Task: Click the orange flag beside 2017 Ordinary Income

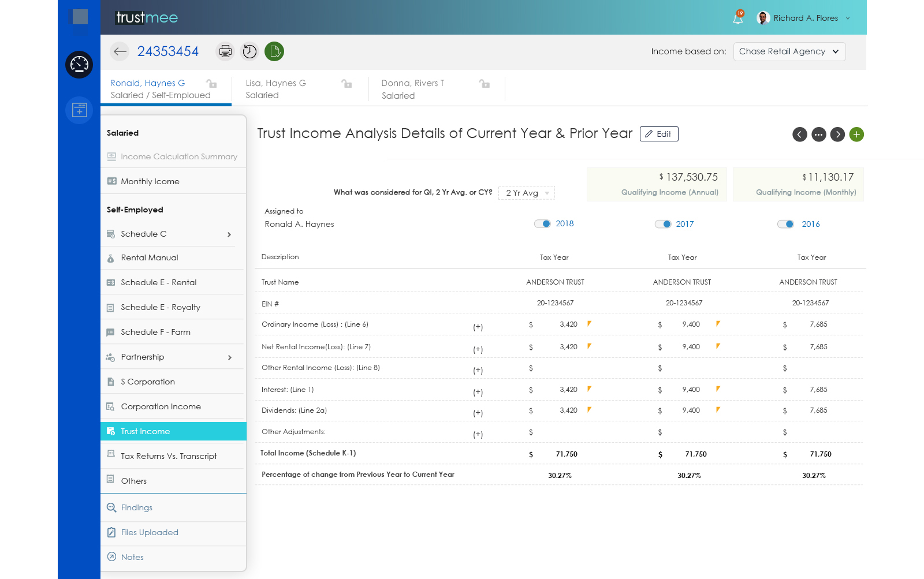Action: click(718, 324)
